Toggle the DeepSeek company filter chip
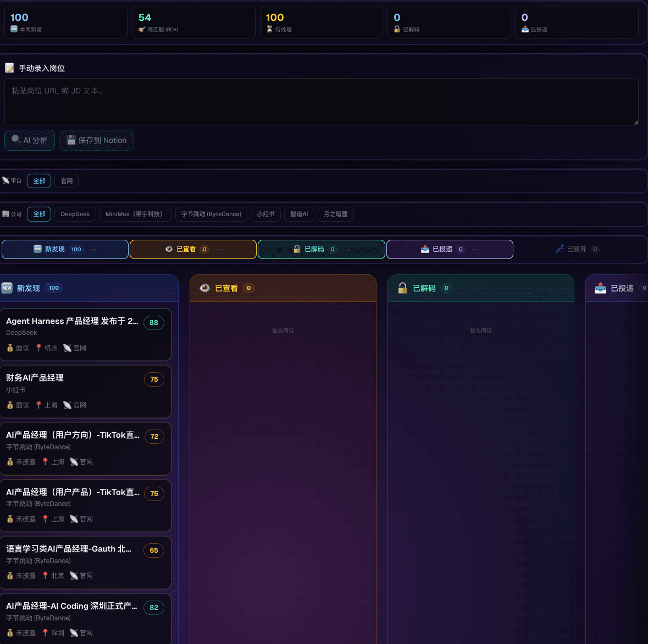 coord(75,214)
